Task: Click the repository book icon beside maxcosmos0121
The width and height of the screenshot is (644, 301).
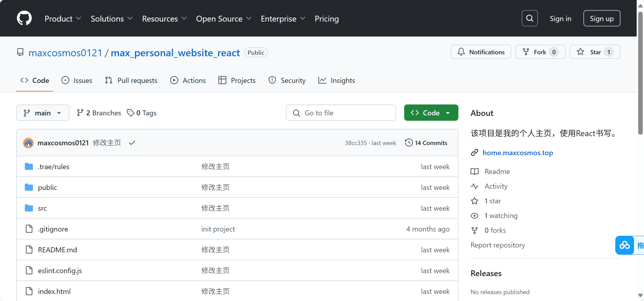Action: tap(20, 52)
